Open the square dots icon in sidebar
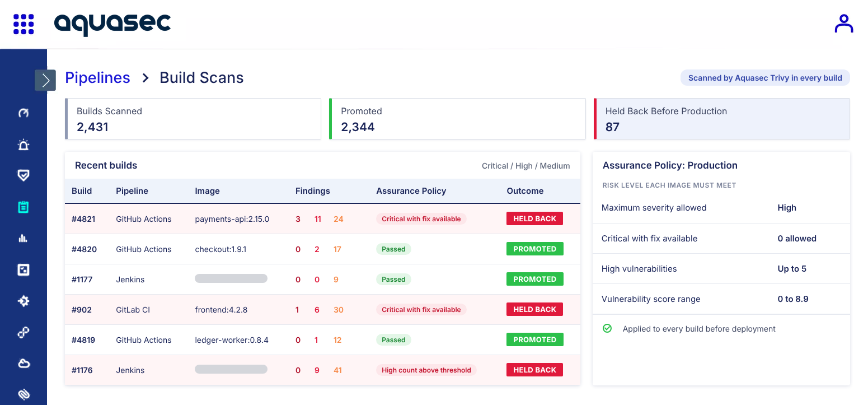Image resolution: width=868 pixels, height=405 pixels. pos(24,270)
